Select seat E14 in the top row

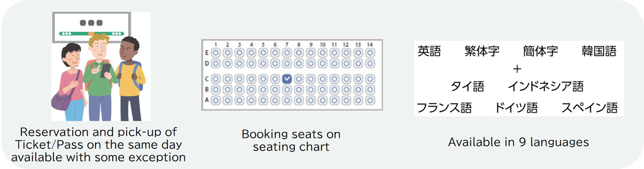click(370, 53)
